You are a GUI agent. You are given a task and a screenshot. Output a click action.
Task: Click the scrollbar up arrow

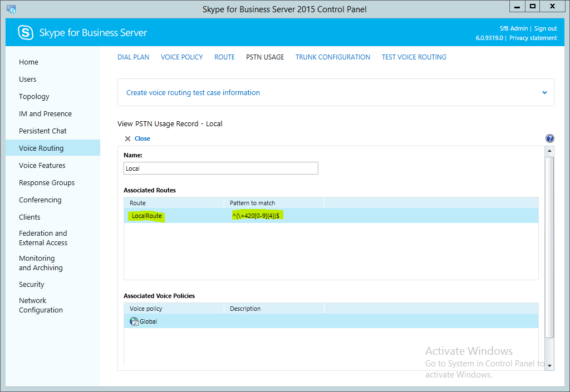(x=549, y=151)
